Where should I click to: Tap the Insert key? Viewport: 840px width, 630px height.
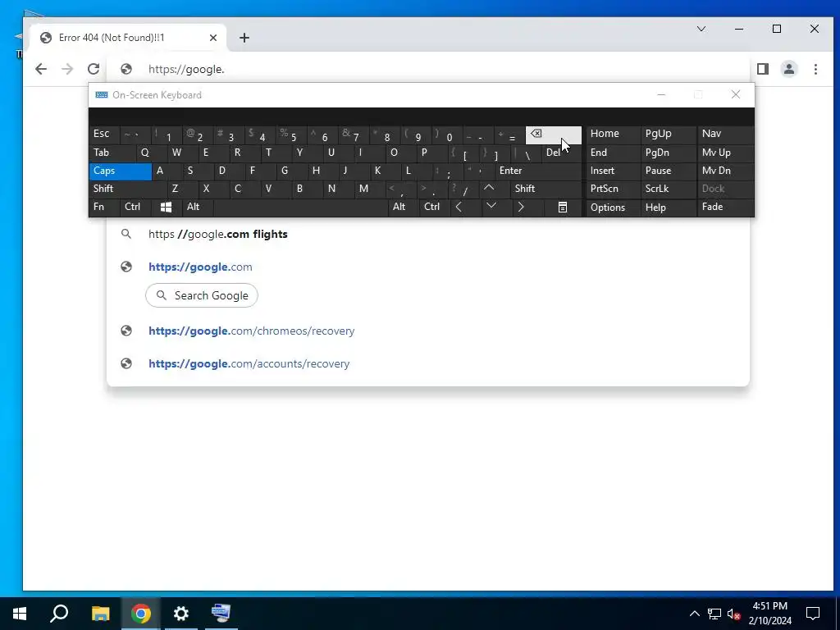[614, 171]
